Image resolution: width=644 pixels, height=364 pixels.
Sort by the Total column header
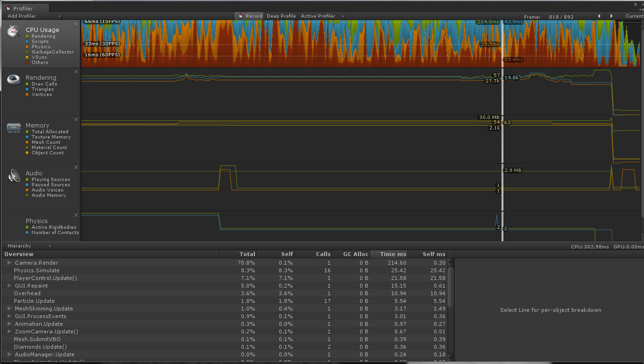pyautogui.click(x=238, y=254)
